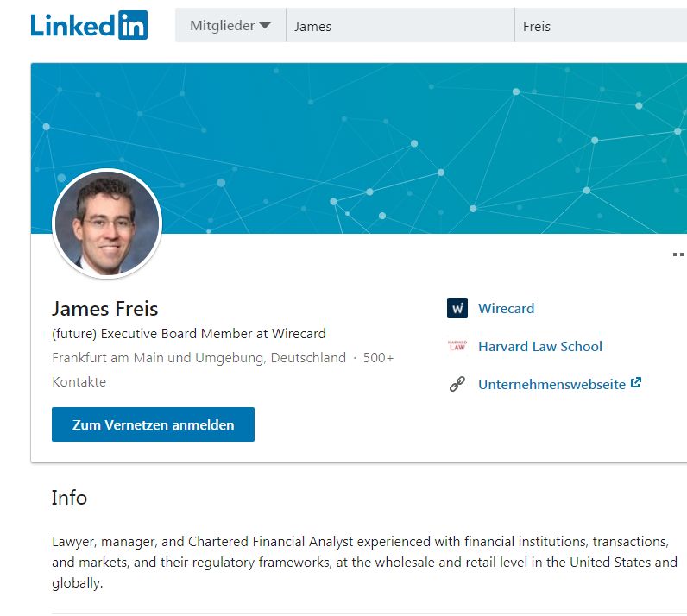Click the chain link icon
The height and width of the screenshot is (616, 687).
457,385
